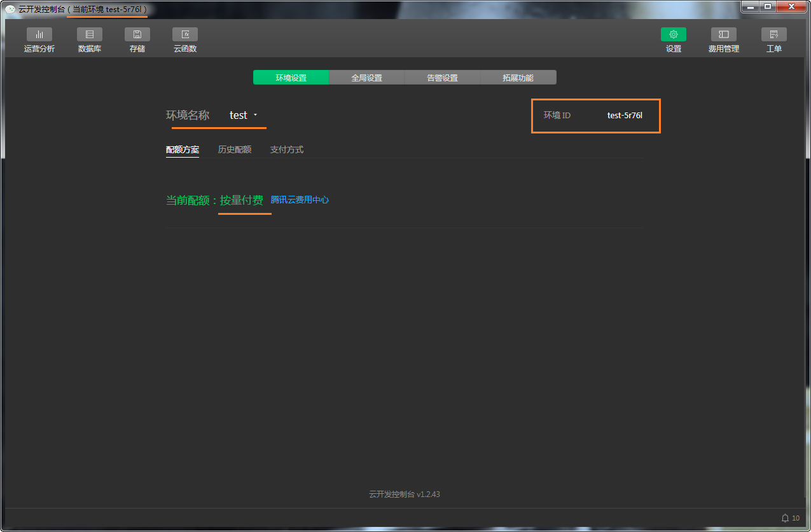Select the 配额方案 sub-tab
This screenshot has width=811, height=532.
[183, 150]
